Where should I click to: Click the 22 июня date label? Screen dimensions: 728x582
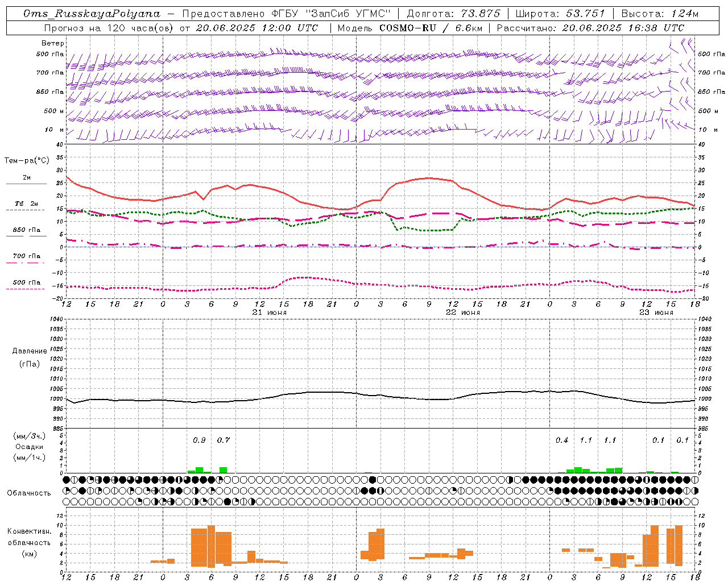click(x=463, y=313)
